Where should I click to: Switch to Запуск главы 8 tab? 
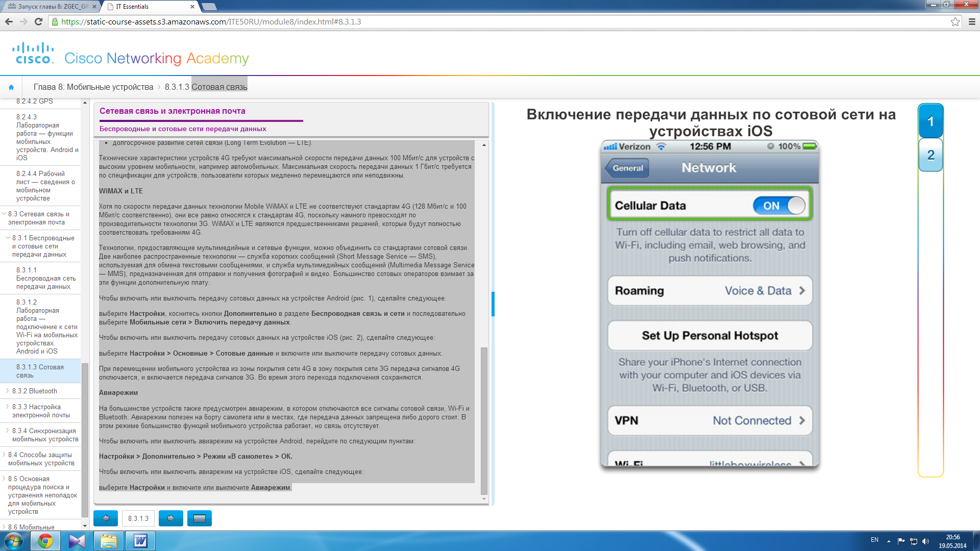tap(50, 7)
